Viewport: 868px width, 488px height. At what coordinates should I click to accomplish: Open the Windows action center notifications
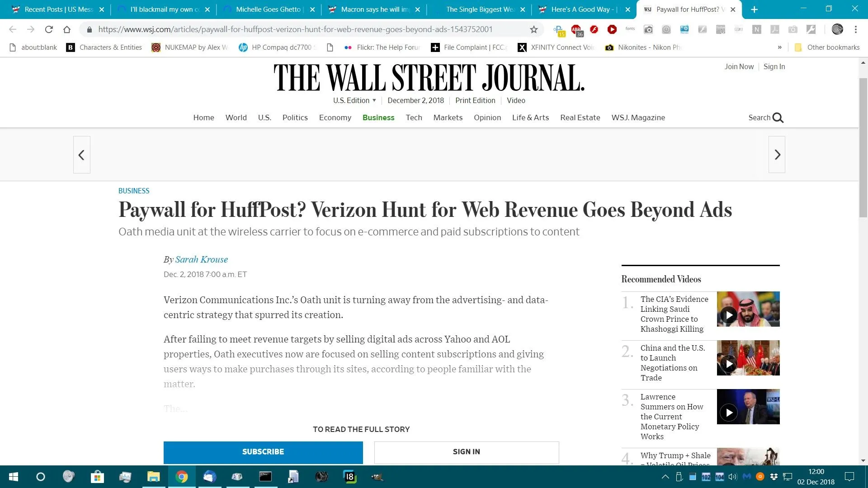coord(849,477)
